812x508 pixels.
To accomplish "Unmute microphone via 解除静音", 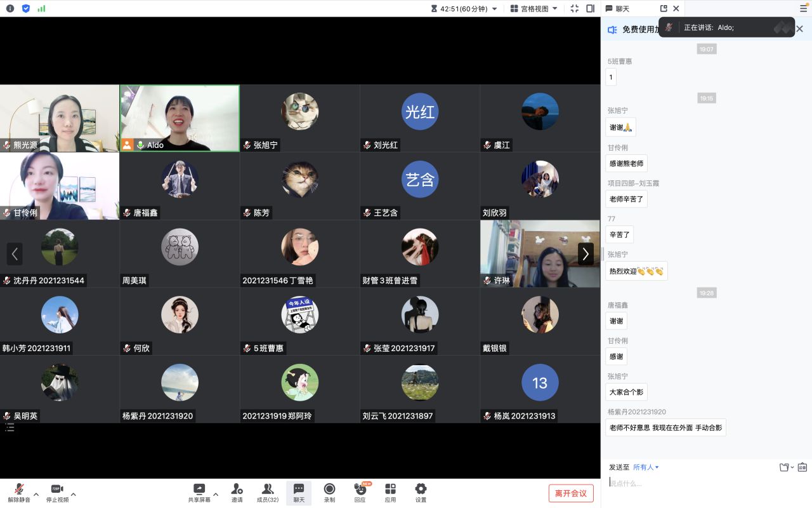I will pos(19,492).
